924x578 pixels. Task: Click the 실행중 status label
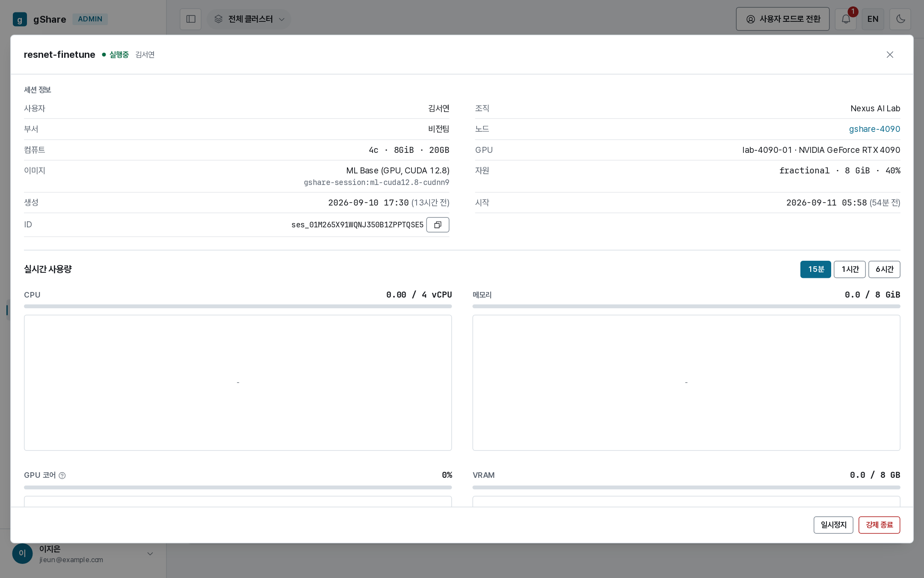(x=119, y=55)
